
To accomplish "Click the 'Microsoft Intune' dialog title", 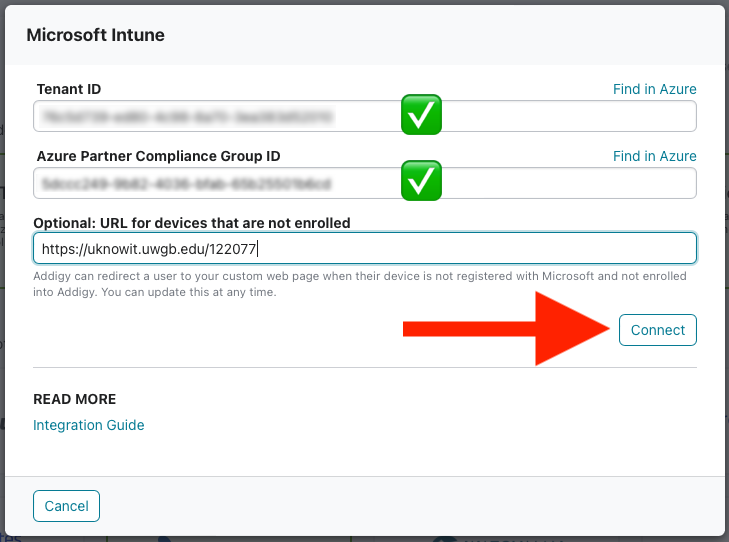I will (95, 35).
